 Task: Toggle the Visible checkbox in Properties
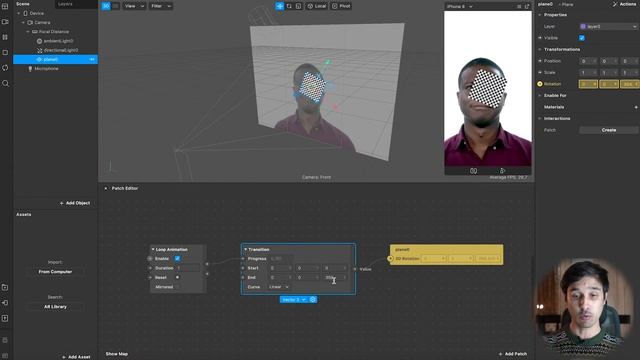coord(582,38)
